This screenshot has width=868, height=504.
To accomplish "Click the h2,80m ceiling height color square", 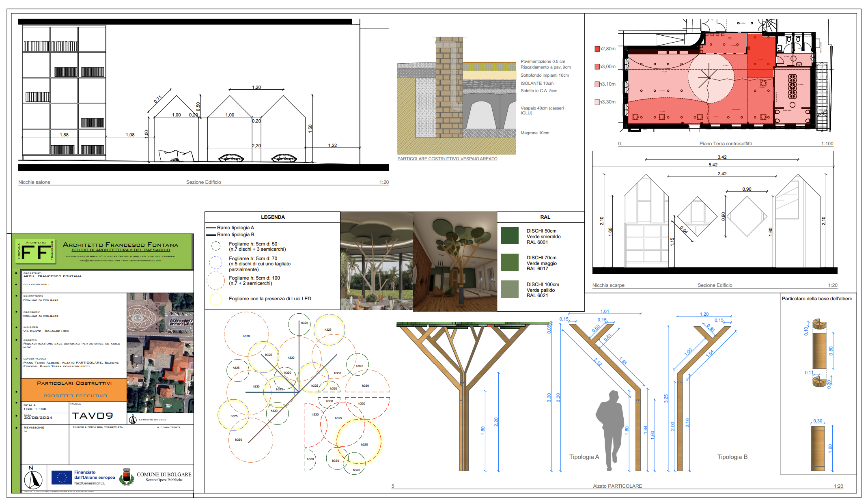I will 597,49.
